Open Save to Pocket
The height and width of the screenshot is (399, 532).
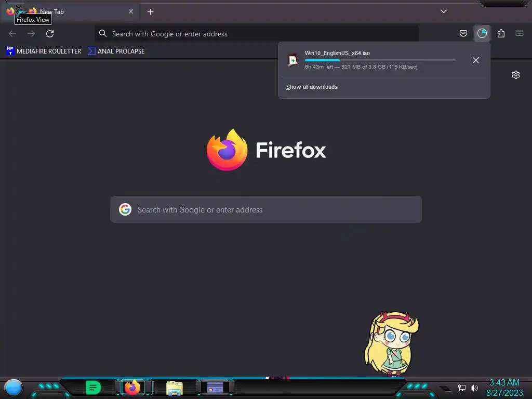463,33
